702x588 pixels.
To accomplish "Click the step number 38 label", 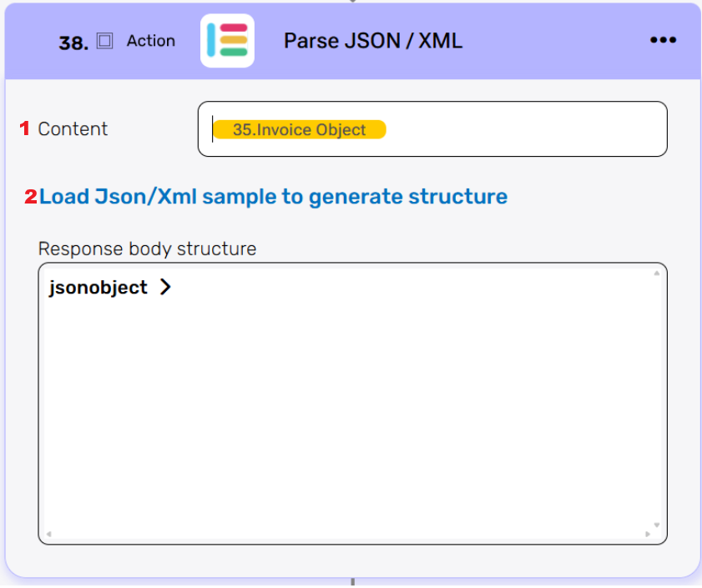I will pos(73,43).
